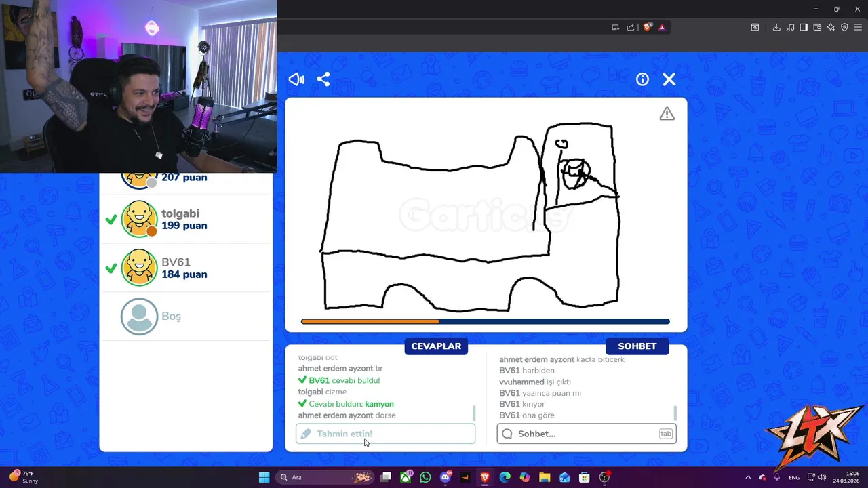Click the Tahmin ettin! guess input field

(385, 434)
